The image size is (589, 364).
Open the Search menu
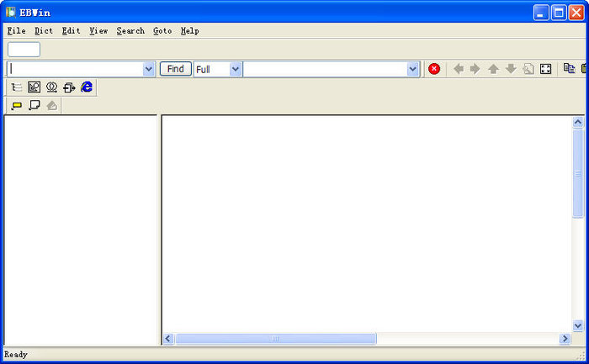[x=130, y=31]
